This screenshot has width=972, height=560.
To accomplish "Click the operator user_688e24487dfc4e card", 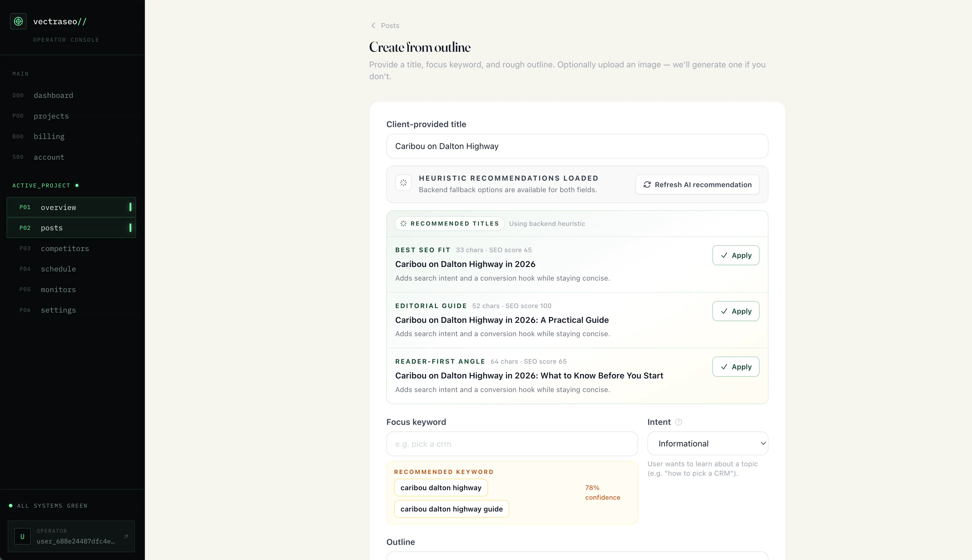I will tap(71, 536).
